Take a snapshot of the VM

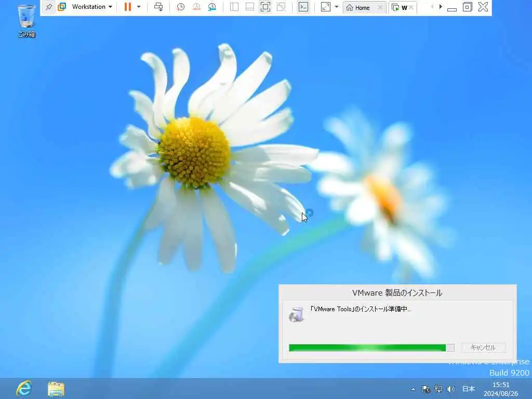(180, 7)
